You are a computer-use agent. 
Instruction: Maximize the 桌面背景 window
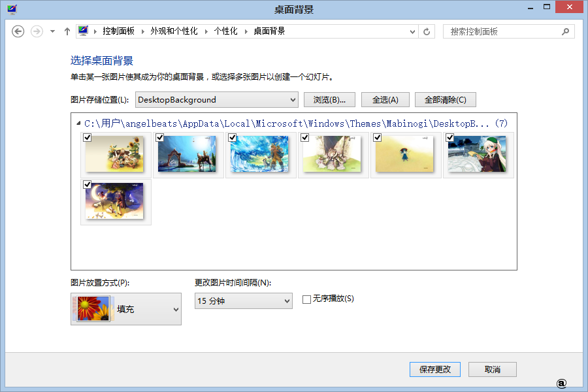click(x=547, y=7)
